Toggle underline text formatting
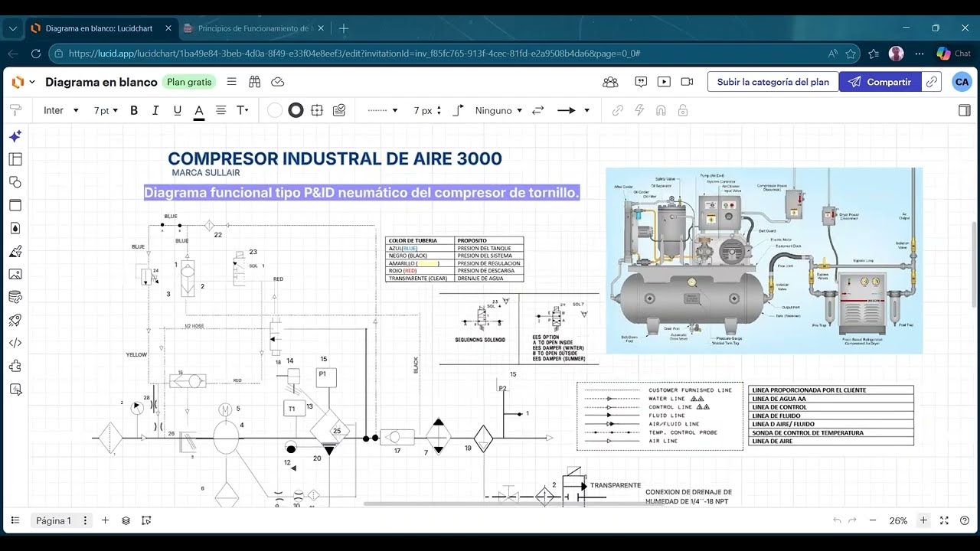Image resolution: width=980 pixels, height=551 pixels. coord(178,110)
